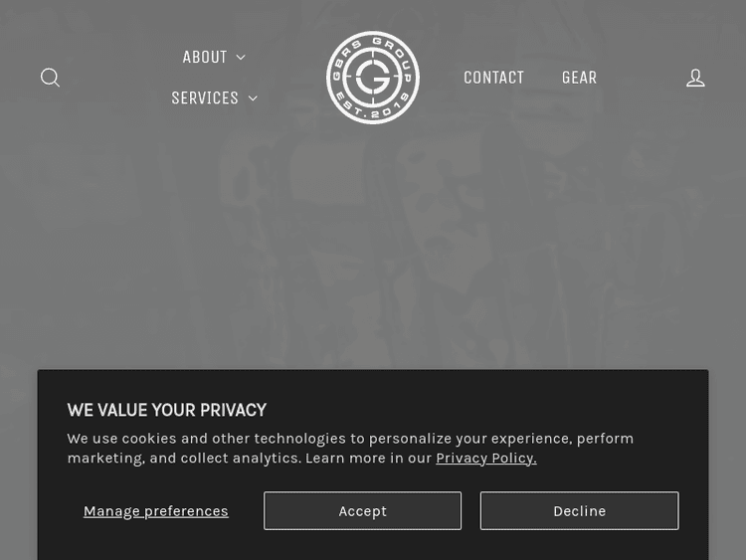Click the account login person icon
The width and height of the screenshot is (746, 560).
[x=695, y=78]
